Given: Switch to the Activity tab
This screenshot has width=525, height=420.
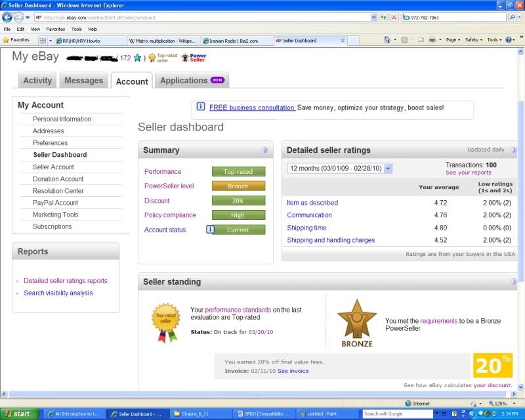Looking at the screenshot, I should [x=37, y=80].
